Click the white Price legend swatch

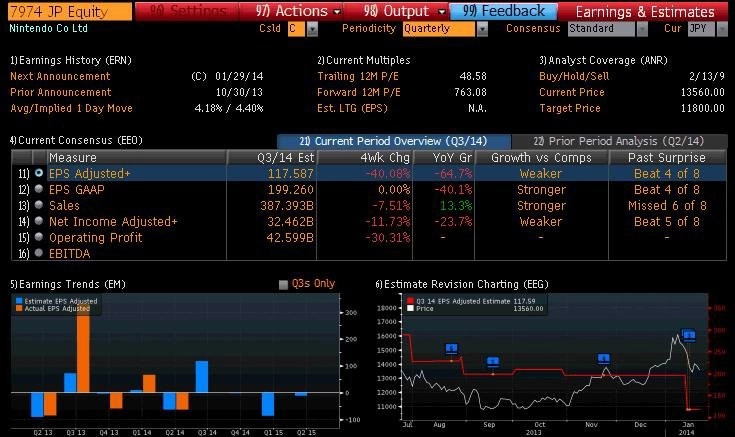click(x=411, y=309)
